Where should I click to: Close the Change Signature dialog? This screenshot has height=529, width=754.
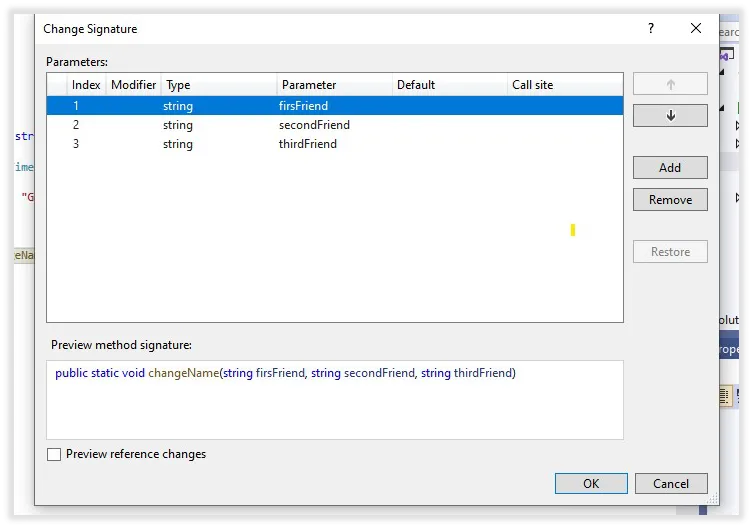(695, 28)
